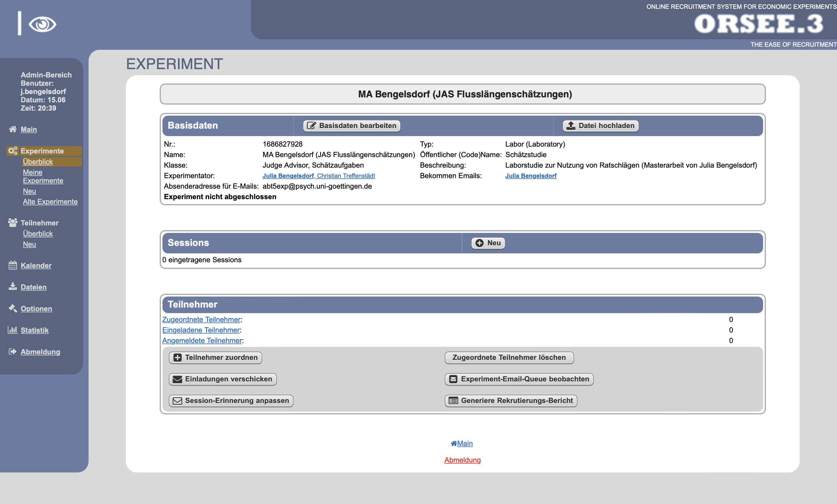Open Alte Experimente in the sidebar

point(50,202)
